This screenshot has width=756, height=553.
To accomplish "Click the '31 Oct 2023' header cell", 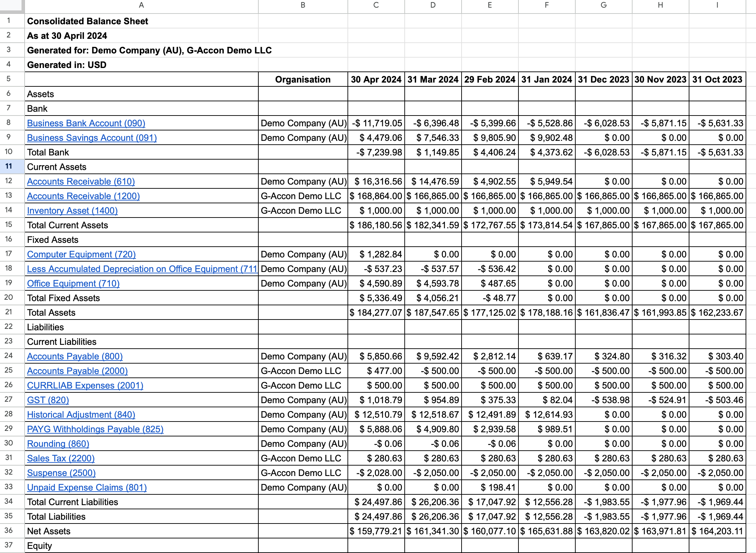I will 718,79.
